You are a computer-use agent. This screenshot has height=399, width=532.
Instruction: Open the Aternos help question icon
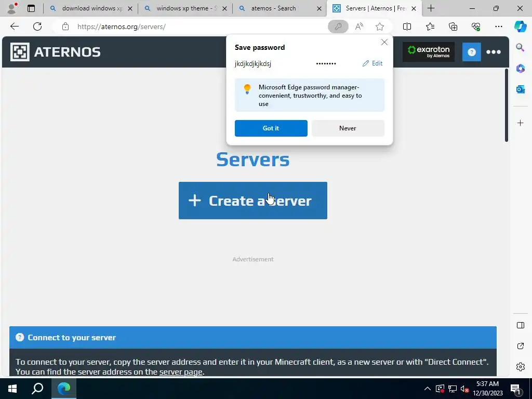[472, 52]
